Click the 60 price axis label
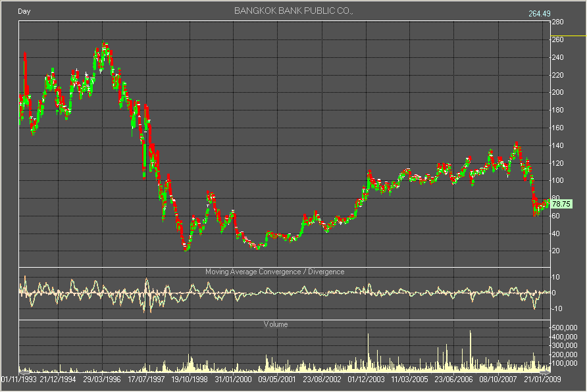Screen dimensions: 587x392 pyautogui.click(x=556, y=216)
